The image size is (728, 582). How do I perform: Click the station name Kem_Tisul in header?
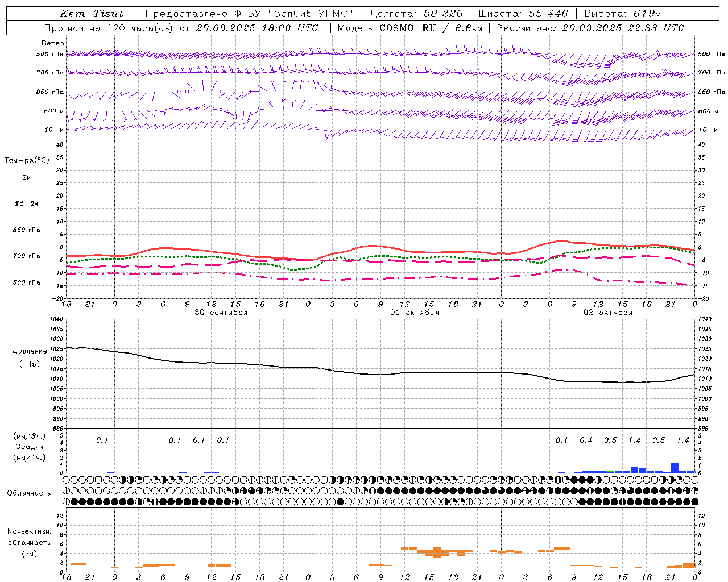click(x=91, y=14)
